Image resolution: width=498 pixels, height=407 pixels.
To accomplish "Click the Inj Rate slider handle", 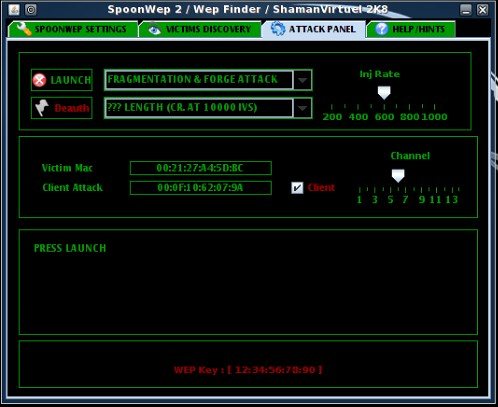I will (384, 93).
